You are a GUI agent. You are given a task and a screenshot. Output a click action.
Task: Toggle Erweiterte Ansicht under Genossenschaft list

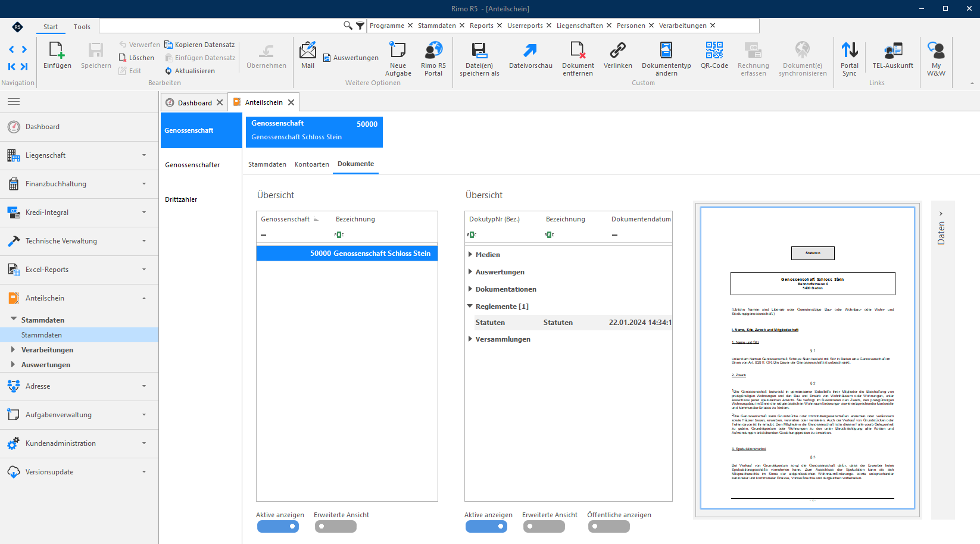click(x=336, y=526)
